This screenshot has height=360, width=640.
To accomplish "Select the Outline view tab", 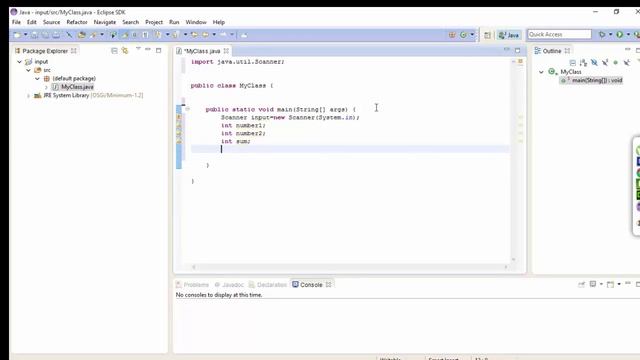I will coord(552,51).
